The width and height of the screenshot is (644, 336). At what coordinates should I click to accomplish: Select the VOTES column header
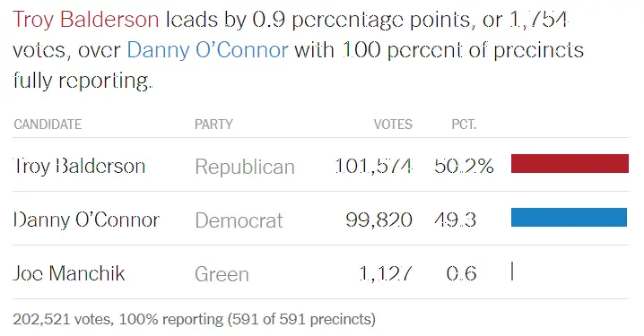pos(393,125)
